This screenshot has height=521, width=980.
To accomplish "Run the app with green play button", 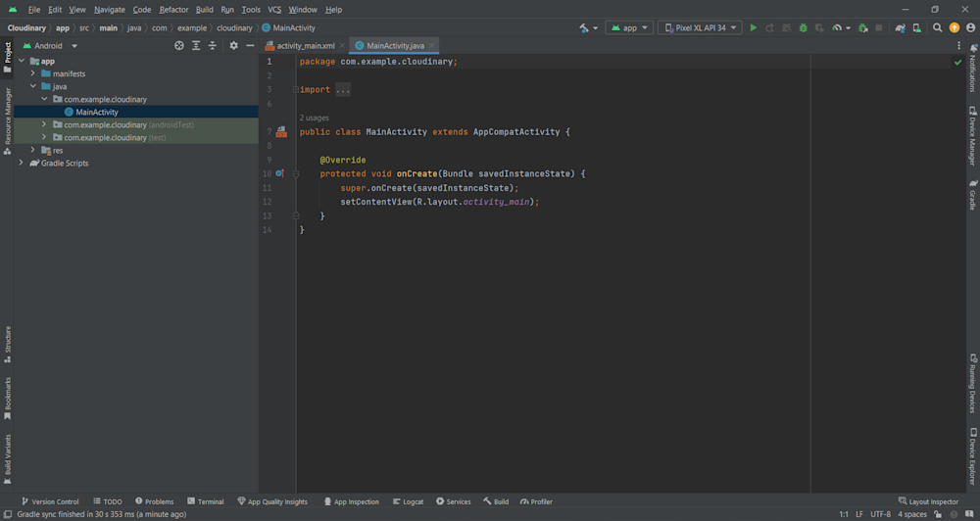I will click(753, 28).
